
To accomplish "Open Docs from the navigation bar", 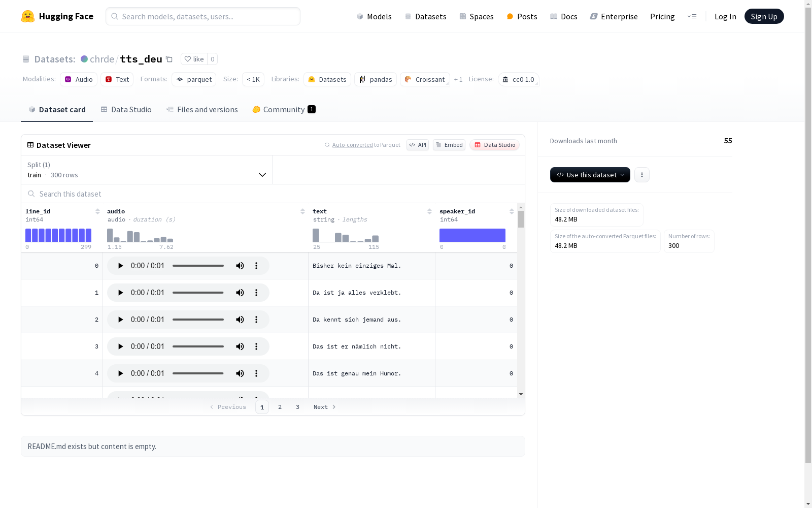I will click(x=564, y=16).
